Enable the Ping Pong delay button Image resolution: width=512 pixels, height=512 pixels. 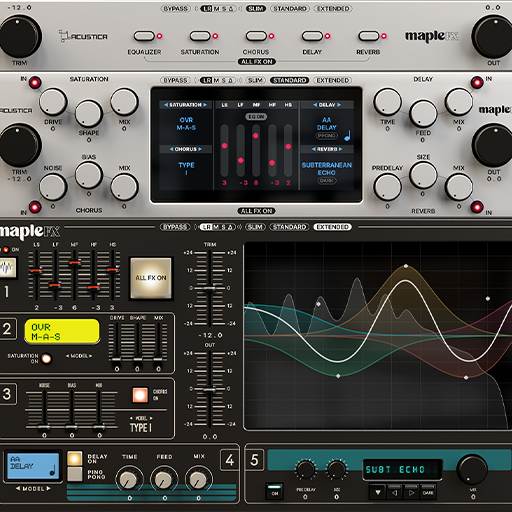(75, 474)
